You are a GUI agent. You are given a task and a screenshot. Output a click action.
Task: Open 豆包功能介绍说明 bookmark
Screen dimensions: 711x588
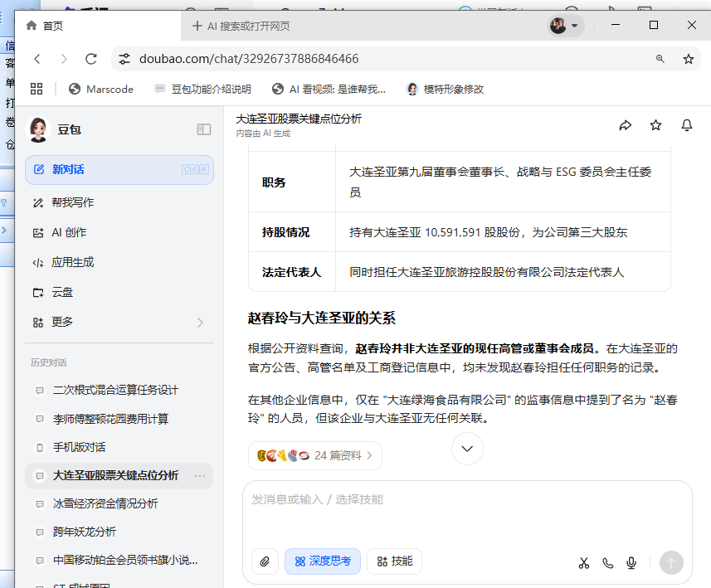coord(202,90)
